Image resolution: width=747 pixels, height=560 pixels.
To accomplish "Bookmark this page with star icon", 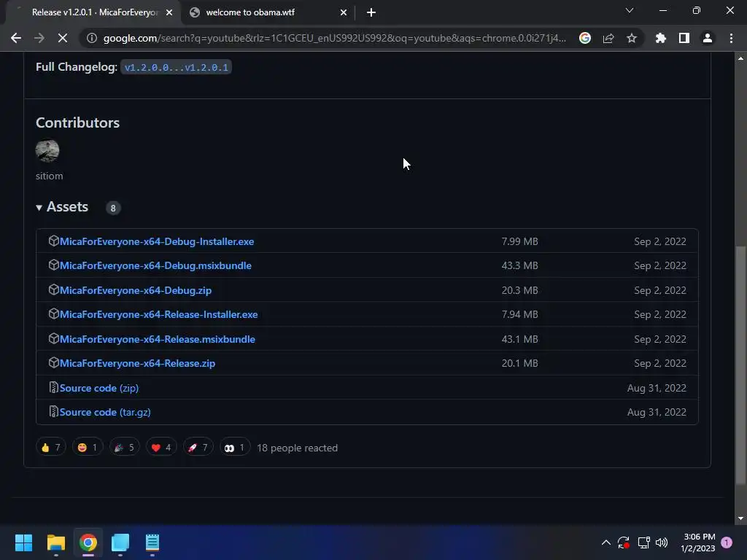I will pos(632,38).
